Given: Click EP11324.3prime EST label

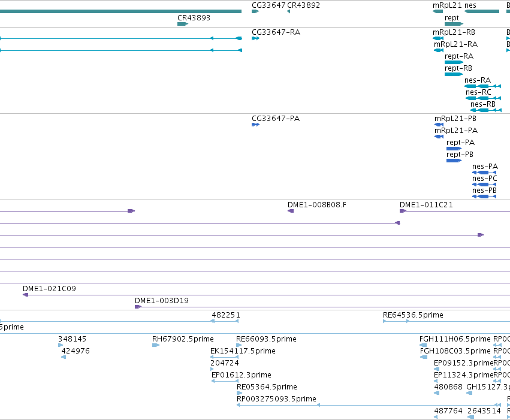Looking at the screenshot, I should [x=464, y=375].
